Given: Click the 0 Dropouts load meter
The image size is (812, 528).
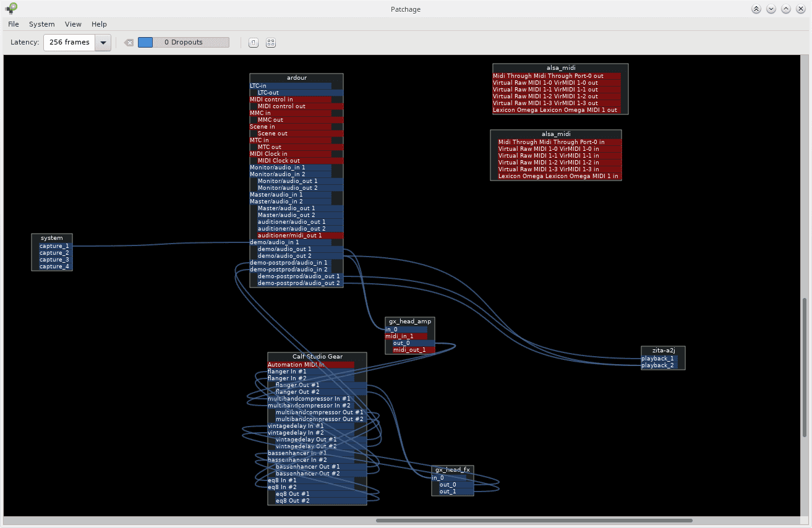Looking at the screenshot, I should point(183,43).
